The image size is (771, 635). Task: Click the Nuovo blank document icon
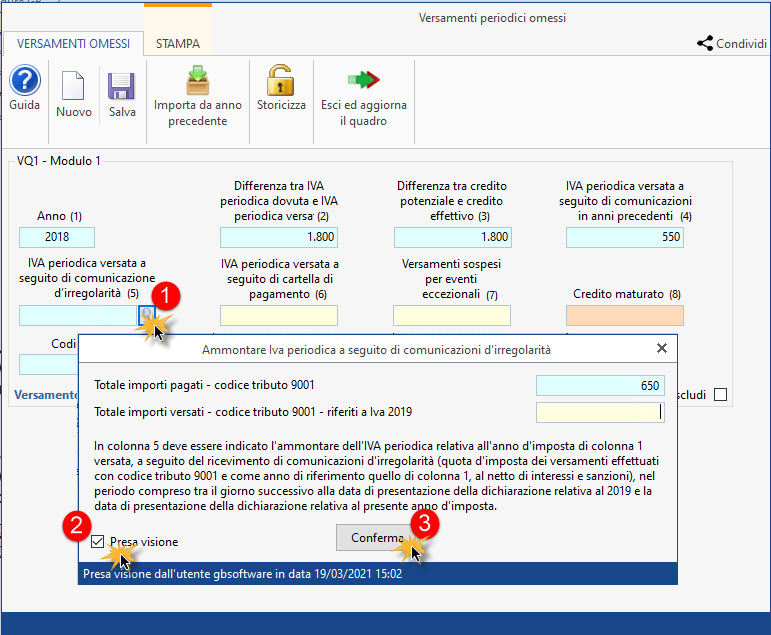[74, 87]
